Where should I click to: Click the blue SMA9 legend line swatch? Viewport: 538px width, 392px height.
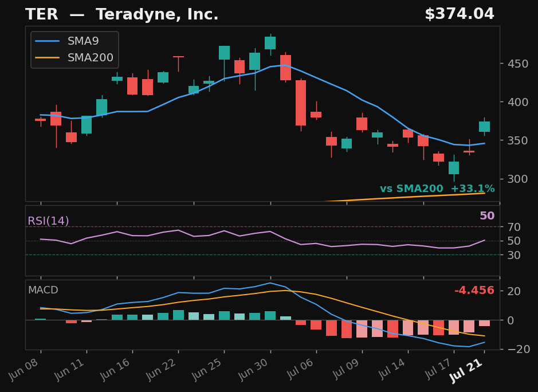tap(48, 41)
